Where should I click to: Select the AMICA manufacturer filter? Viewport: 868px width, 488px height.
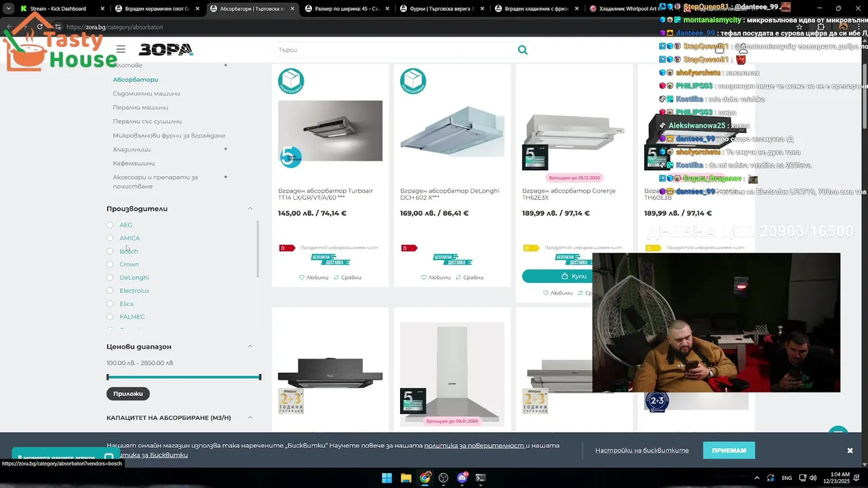click(110, 238)
